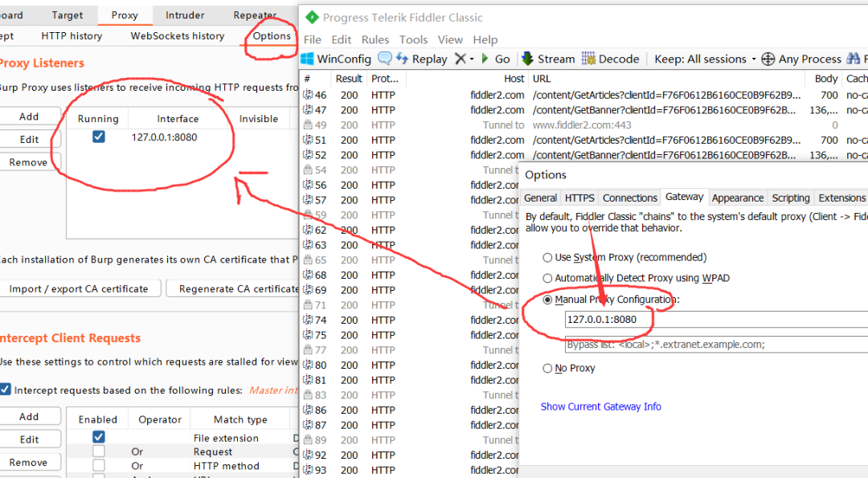This screenshot has width=868, height=478.
Task: Click the Any Process crosshair target icon
Action: pos(768,59)
